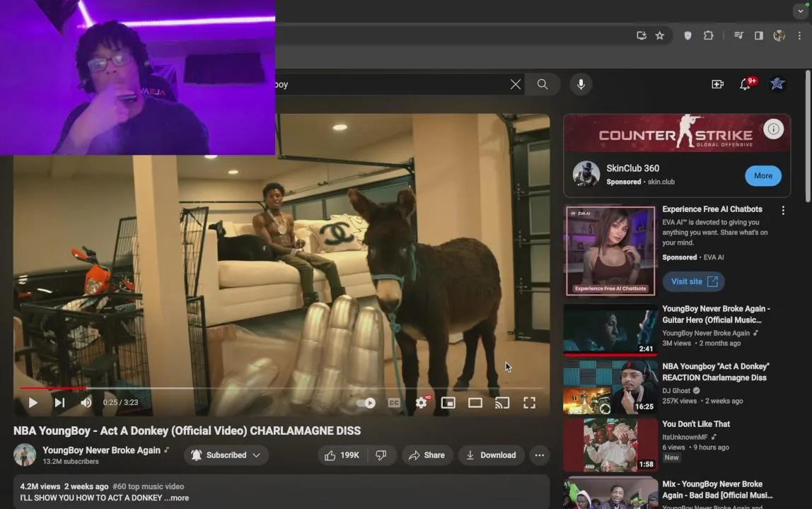Seek on the red video progress bar
The height and width of the screenshot is (509, 812).
[282, 388]
